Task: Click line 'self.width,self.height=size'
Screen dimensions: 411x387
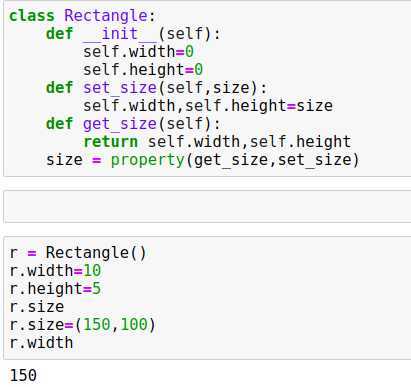Action: point(208,106)
